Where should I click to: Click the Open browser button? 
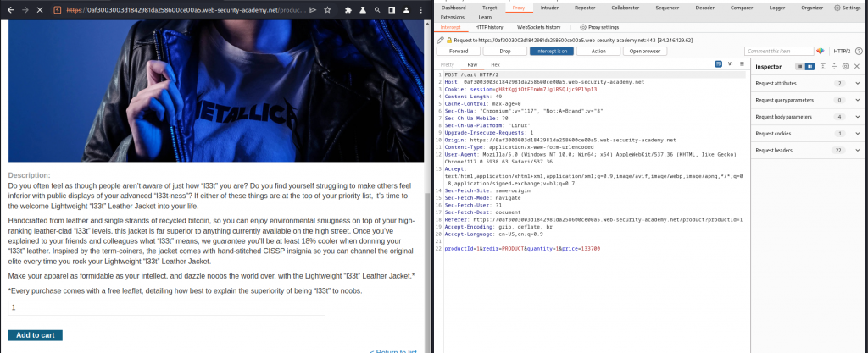(645, 51)
